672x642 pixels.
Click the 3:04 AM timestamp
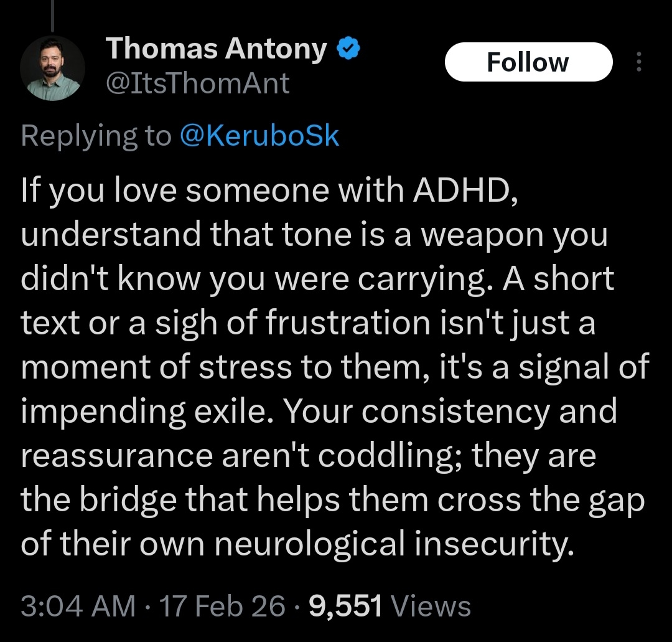click(x=78, y=606)
